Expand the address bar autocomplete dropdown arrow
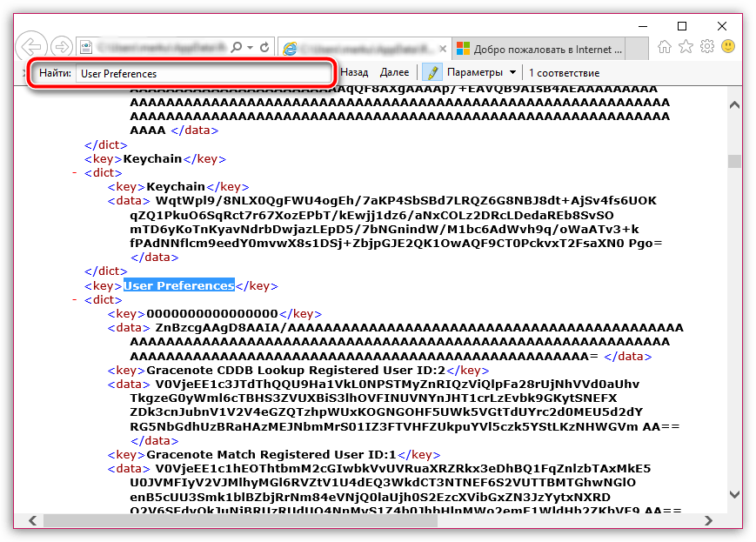Image resolution: width=756 pixels, height=542 pixels. coord(251,46)
